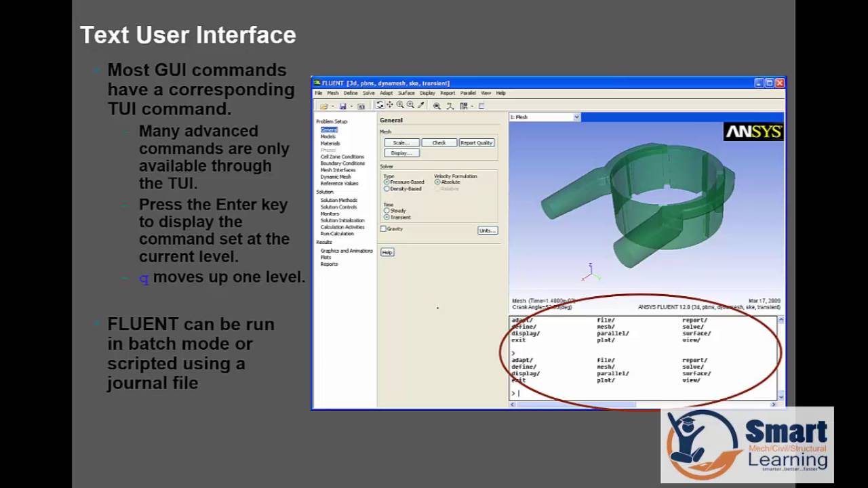Image resolution: width=868 pixels, height=488 pixels.
Task: Open the Help menu in the menu bar
Action: [500, 93]
